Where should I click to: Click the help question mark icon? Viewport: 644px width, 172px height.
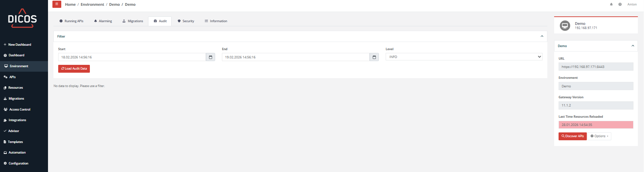[620, 4]
